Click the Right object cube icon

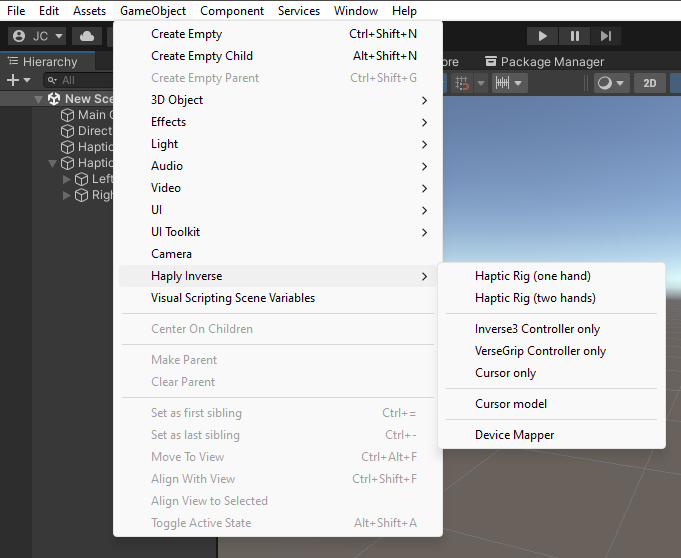[81, 195]
